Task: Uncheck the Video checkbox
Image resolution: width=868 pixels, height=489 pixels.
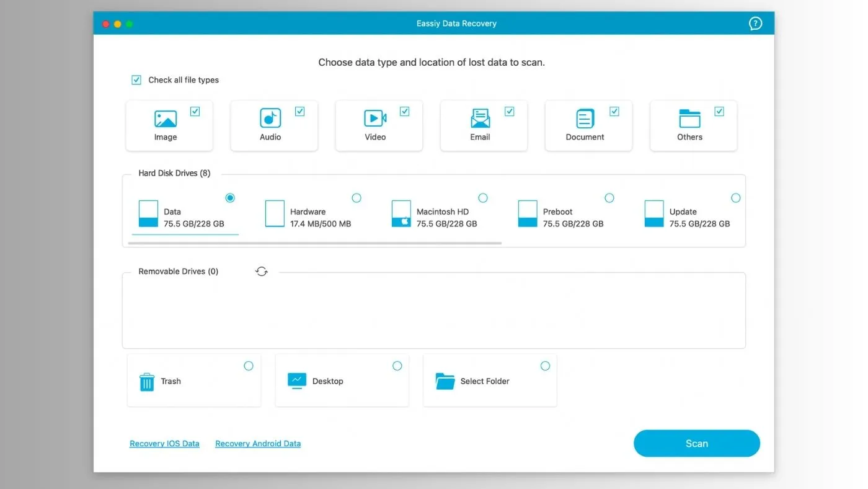Action: coord(404,112)
